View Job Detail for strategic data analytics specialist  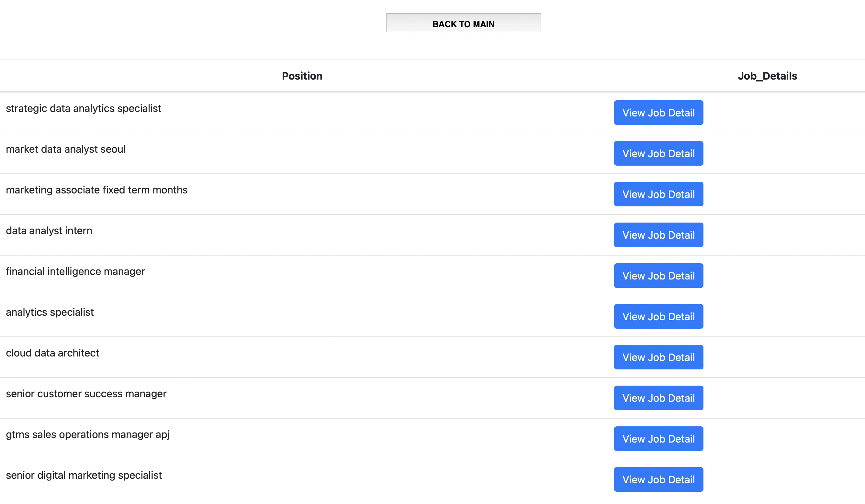pyautogui.click(x=658, y=112)
